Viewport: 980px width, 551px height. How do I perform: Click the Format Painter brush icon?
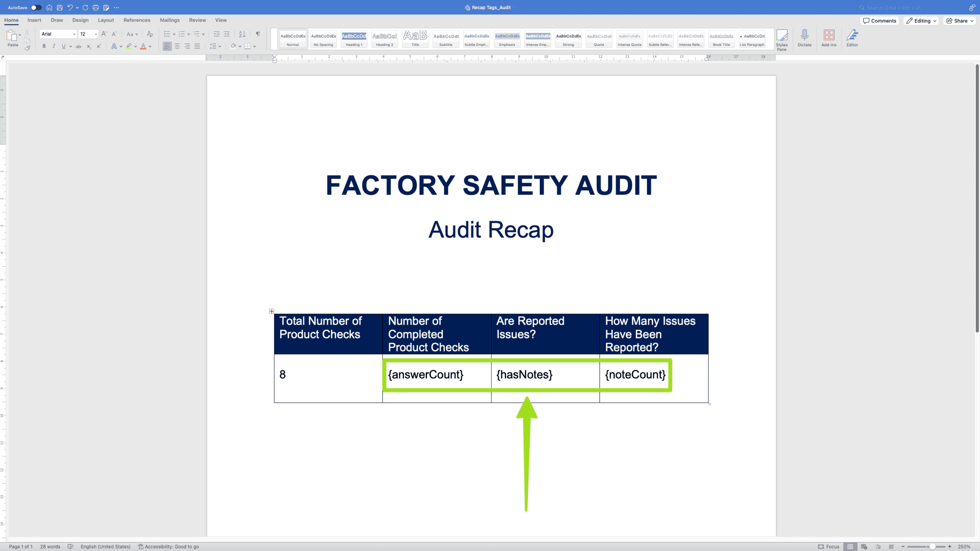(x=28, y=48)
